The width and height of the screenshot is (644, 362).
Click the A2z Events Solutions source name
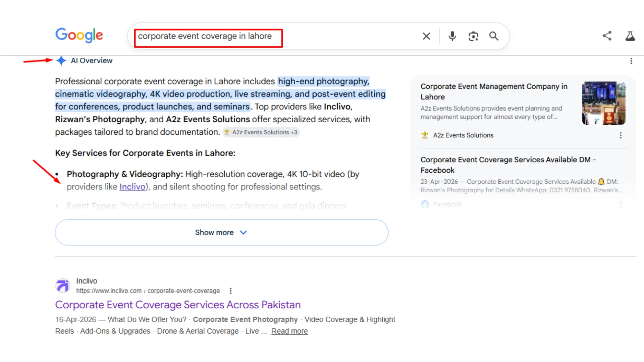[463, 135]
